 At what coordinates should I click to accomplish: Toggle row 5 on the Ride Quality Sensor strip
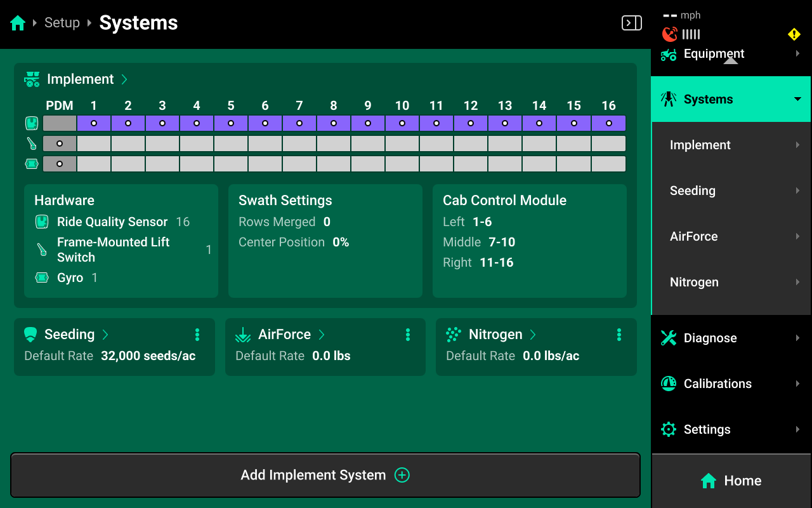(230, 123)
